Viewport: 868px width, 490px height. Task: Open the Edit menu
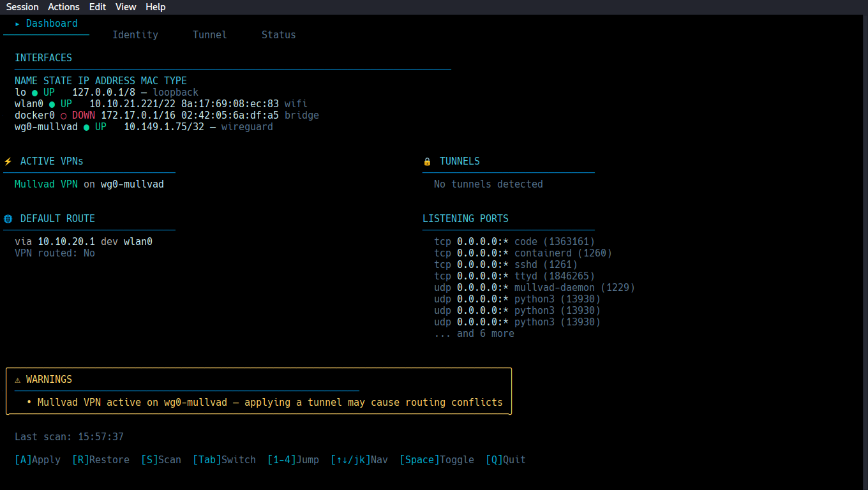(x=98, y=7)
